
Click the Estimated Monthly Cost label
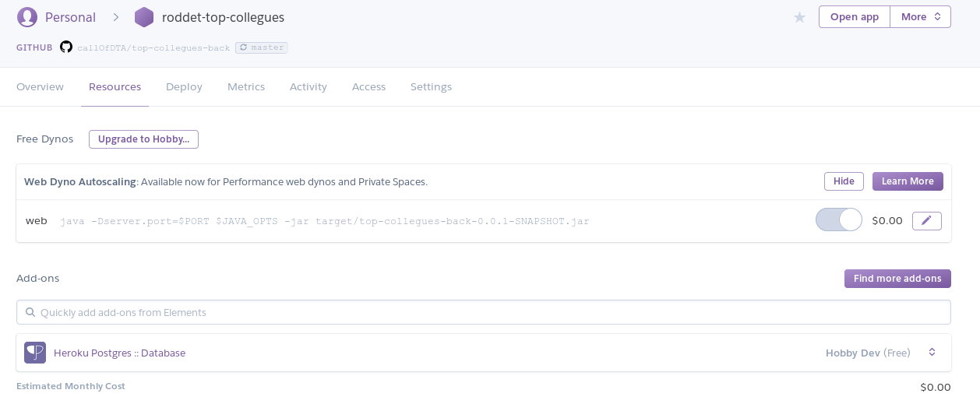(x=71, y=386)
